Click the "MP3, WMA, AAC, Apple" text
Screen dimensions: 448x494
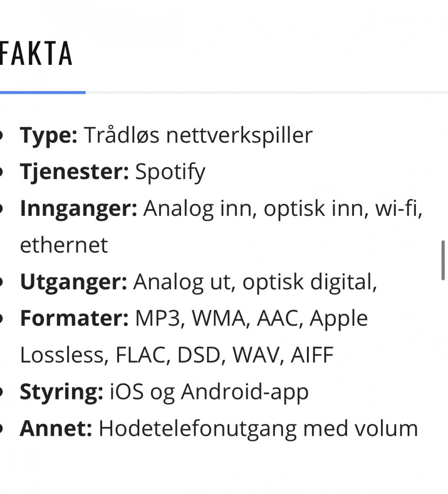[252, 319]
